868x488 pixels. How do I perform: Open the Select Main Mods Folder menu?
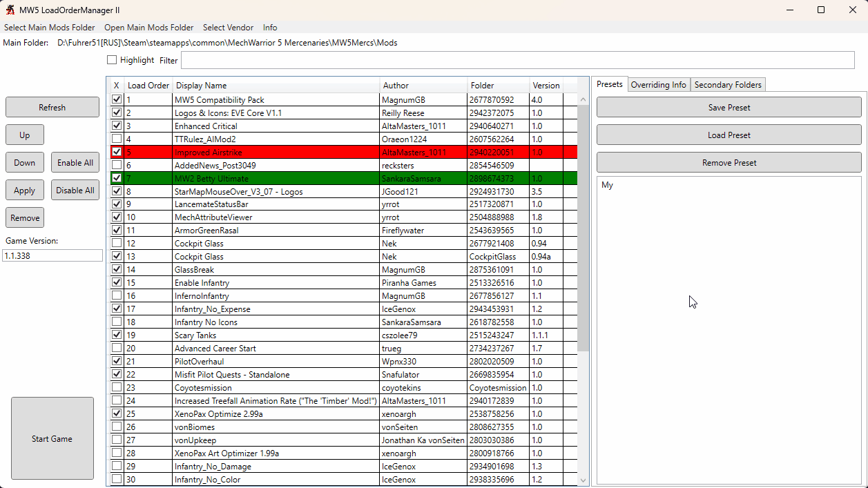50,28
